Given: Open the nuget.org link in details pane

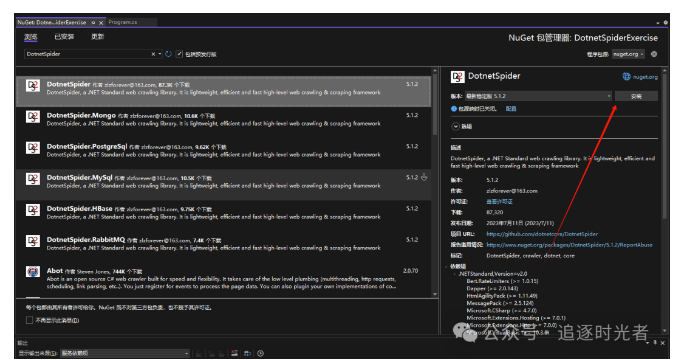Looking at the screenshot, I should point(645,77).
